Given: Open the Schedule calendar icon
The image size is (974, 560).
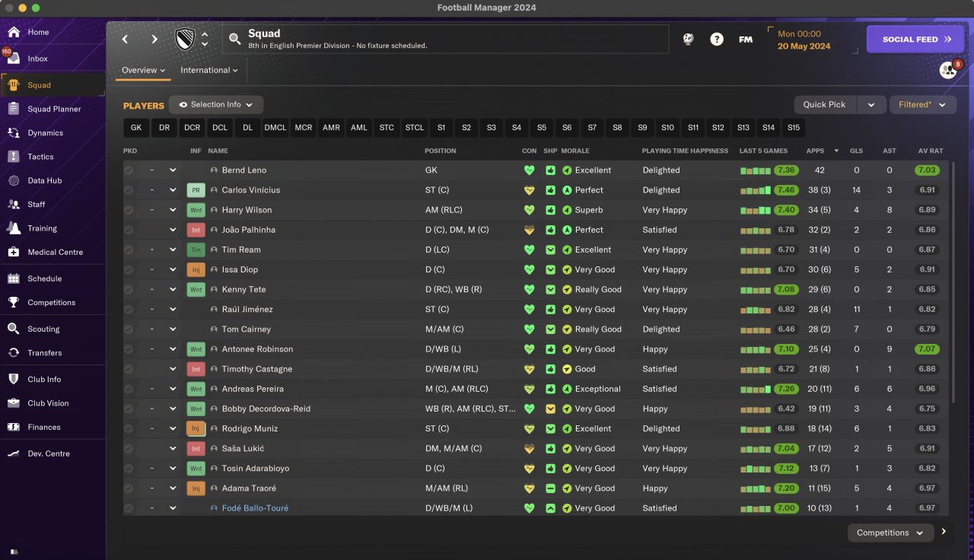Looking at the screenshot, I should (14, 278).
